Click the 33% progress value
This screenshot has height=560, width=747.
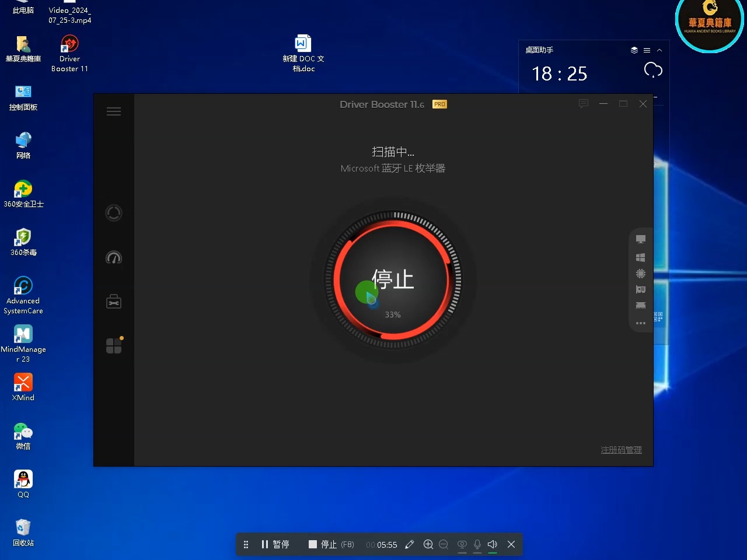(393, 314)
